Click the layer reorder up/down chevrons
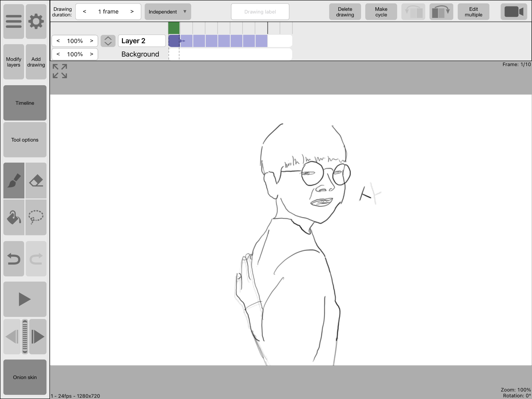This screenshot has height=399, width=532. click(108, 41)
